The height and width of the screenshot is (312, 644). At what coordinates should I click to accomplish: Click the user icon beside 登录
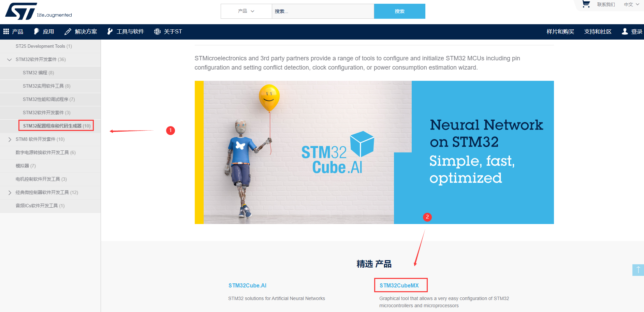[625, 31]
